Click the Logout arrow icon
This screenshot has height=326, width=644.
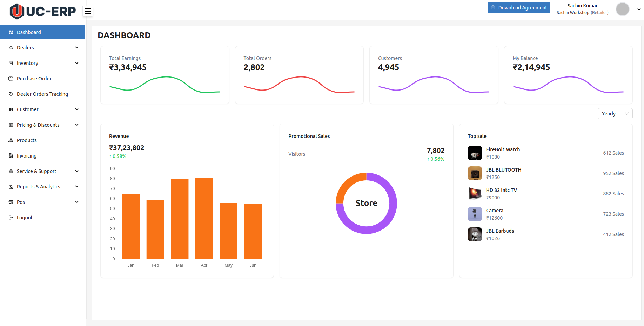pos(11,218)
